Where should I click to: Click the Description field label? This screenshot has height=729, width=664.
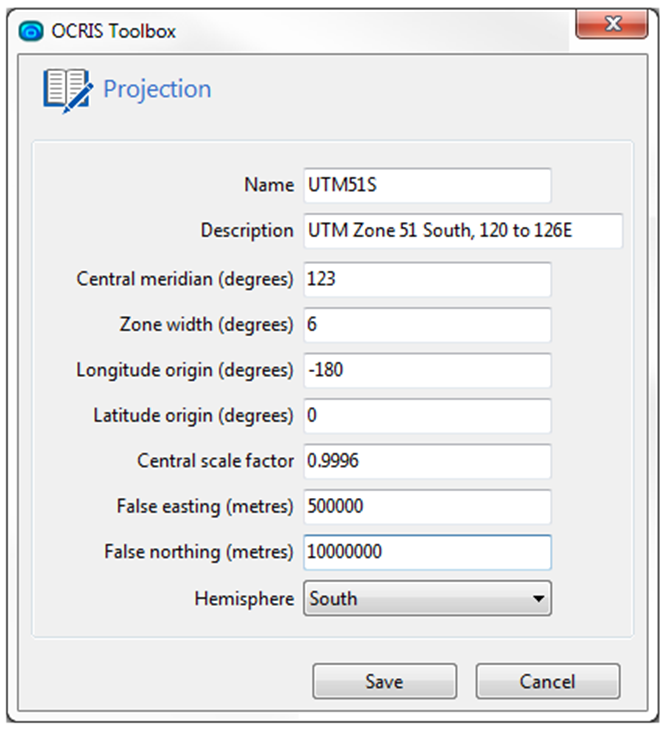point(247,231)
